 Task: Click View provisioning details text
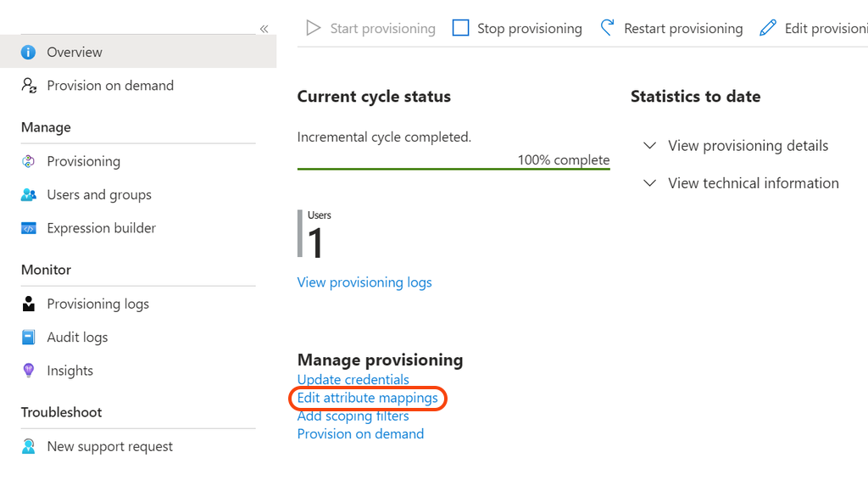coord(748,146)
